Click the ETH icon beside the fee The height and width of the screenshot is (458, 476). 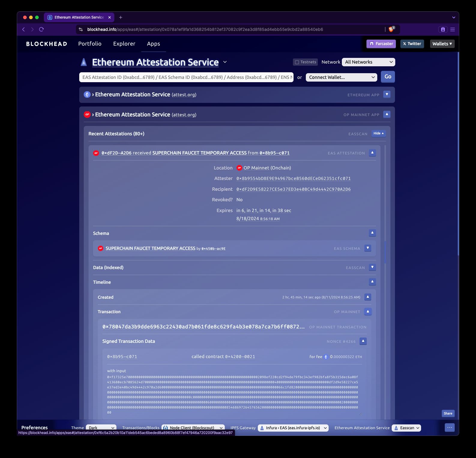click(x=326, y=357)
